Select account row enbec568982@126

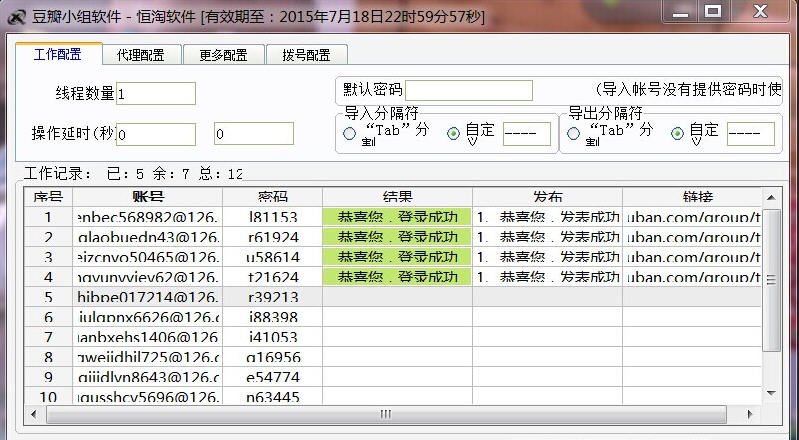148,217
